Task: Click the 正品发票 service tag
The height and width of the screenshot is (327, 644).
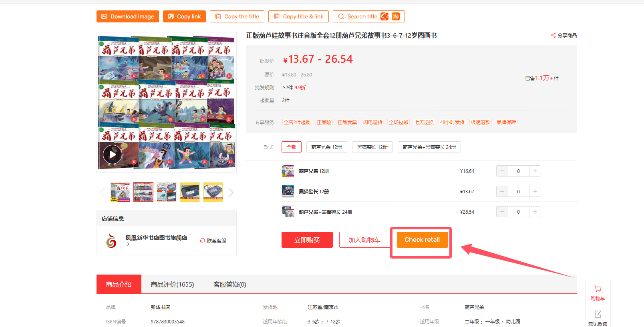Action: point(347,122)
